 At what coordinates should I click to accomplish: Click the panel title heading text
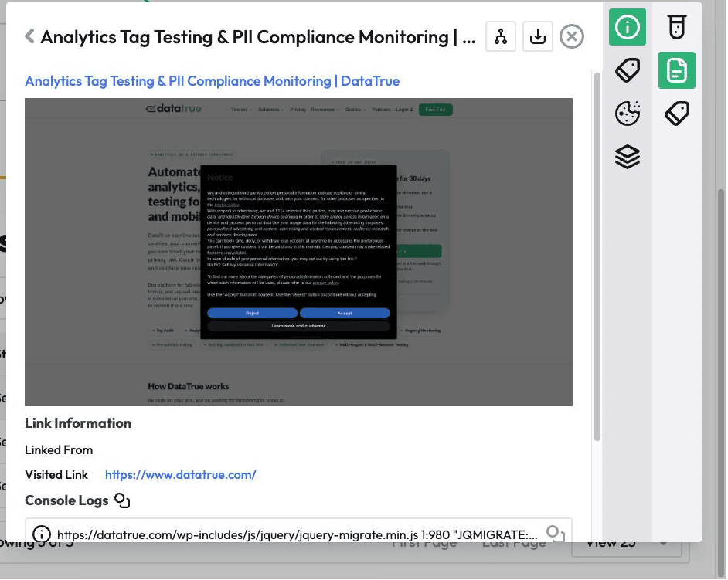pos(257,36)
